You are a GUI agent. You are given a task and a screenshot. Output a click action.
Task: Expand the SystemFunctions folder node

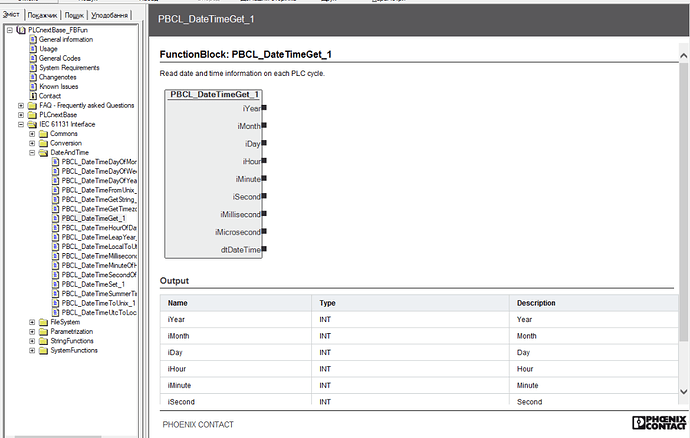click(x=32, y=351)
